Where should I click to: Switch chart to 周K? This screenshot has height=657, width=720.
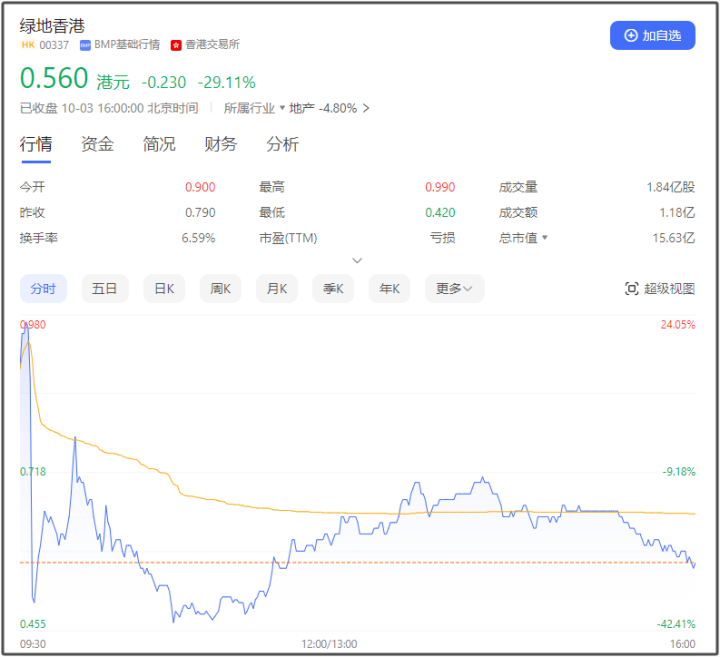point(220,288)
